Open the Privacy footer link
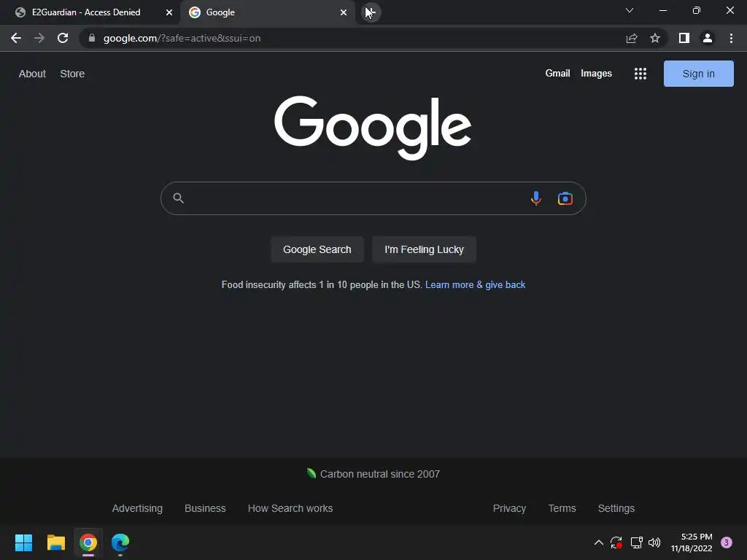747x560 pixels. point(509,508)
